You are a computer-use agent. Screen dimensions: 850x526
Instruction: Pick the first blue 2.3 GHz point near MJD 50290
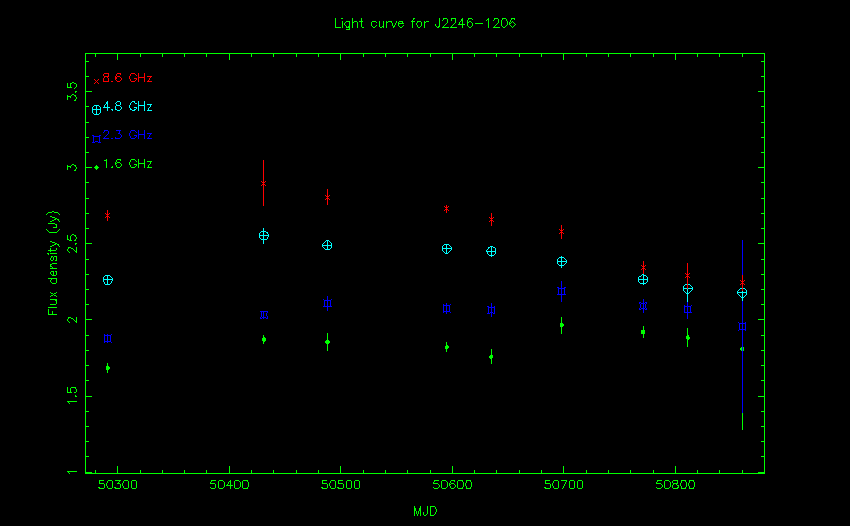(108, 339)
